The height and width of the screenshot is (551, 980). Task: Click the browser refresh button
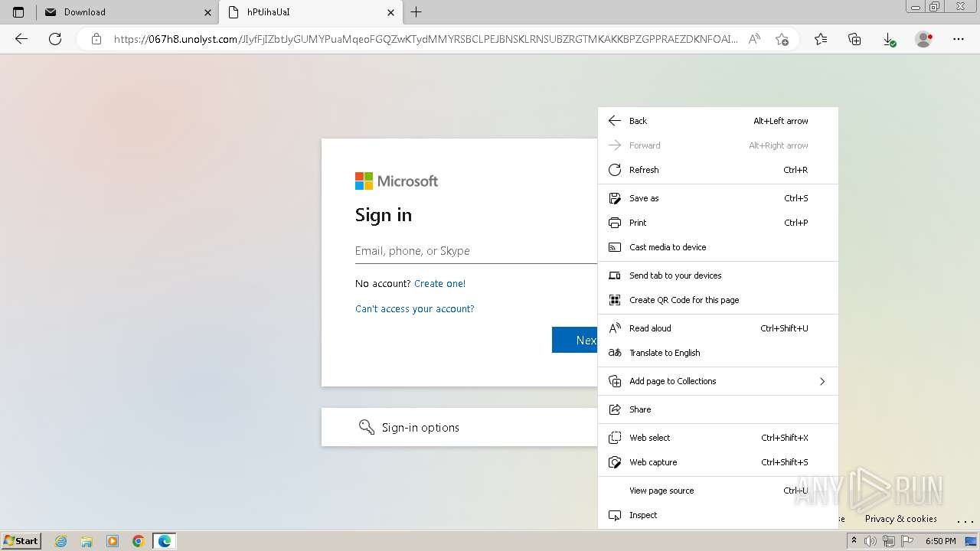55,39
